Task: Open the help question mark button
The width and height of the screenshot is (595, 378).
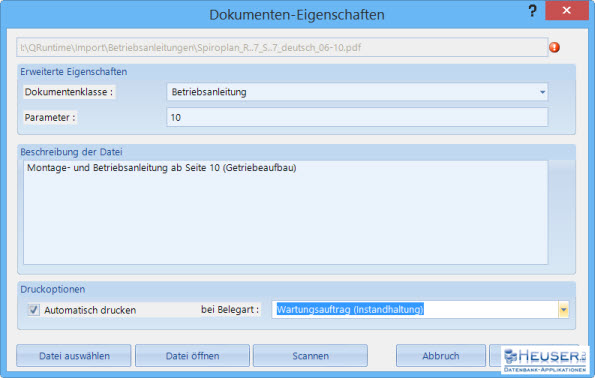Action: (532, 11)
